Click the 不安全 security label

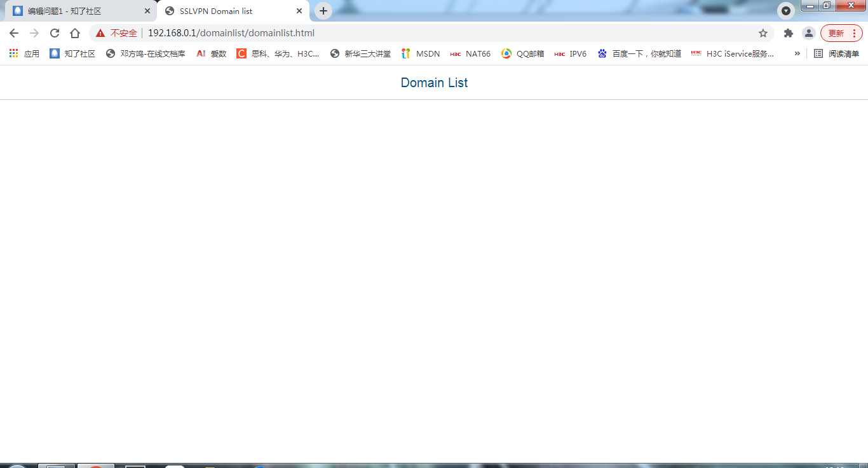coord(124,33)
